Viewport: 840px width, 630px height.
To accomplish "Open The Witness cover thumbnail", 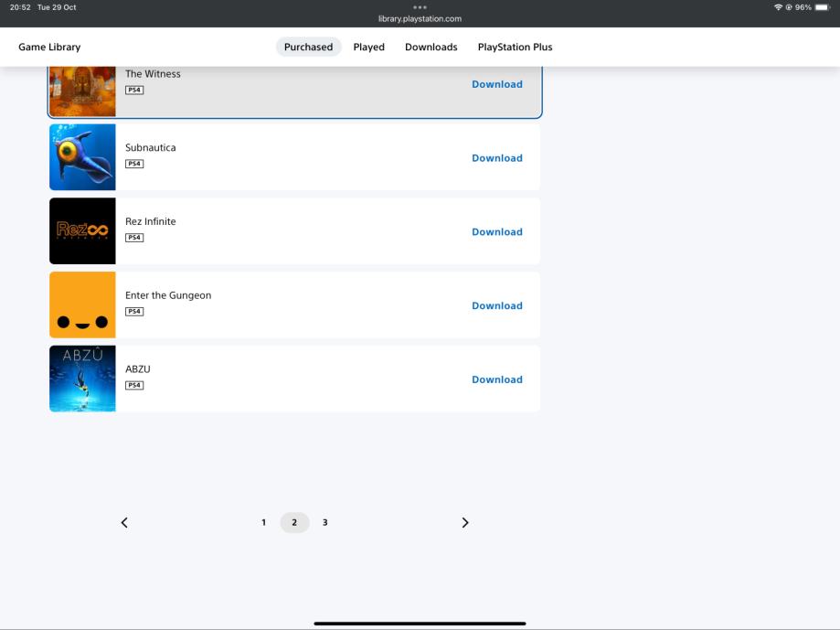I will (82, 91).
